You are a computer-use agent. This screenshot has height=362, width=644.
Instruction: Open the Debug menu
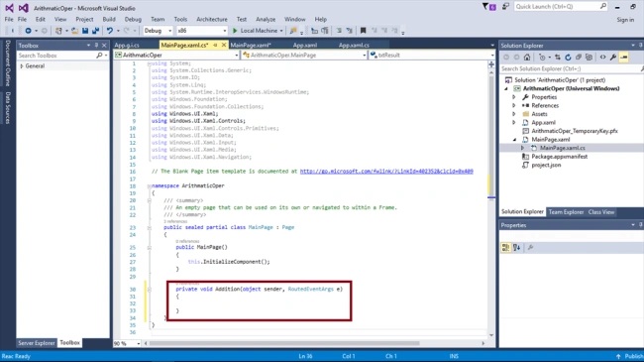[x=133, y=19]
